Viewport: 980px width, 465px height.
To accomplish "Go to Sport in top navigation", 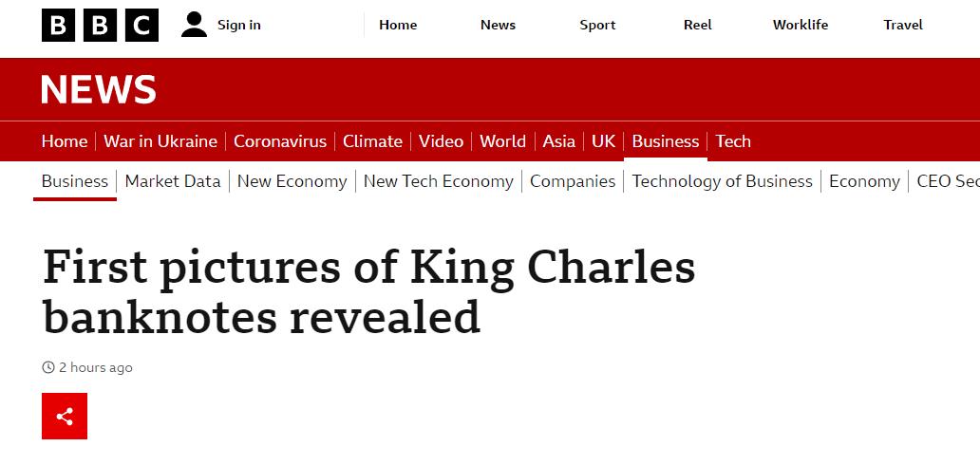I will [x=597, y=25].
